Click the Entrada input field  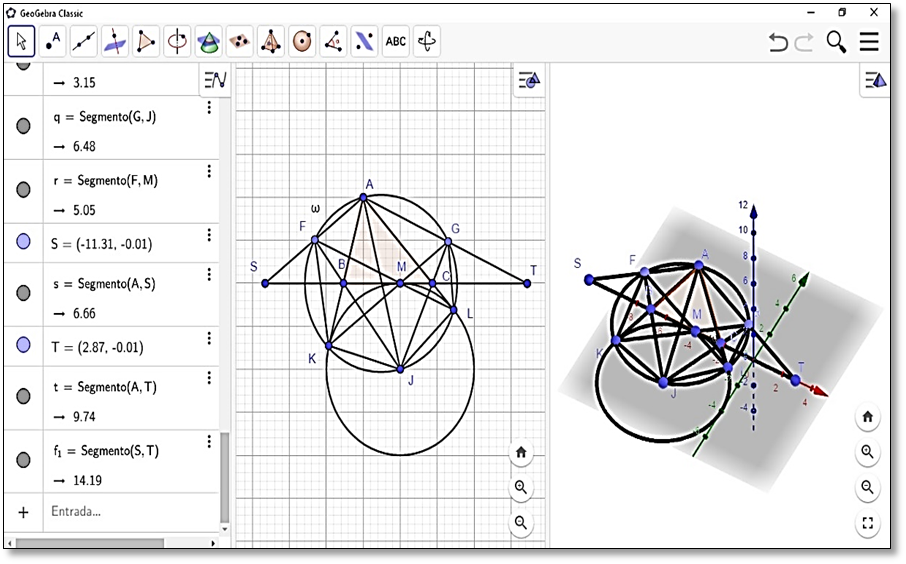131,511
